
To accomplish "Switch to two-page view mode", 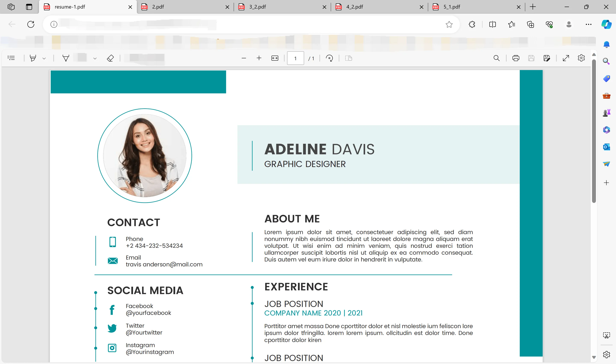I will point(348,58).
